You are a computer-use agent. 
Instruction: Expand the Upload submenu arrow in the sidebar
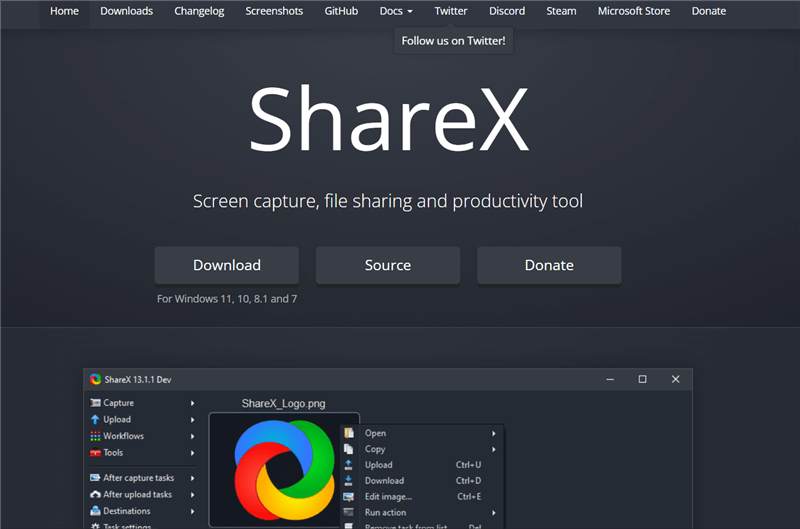pos(192,420)
